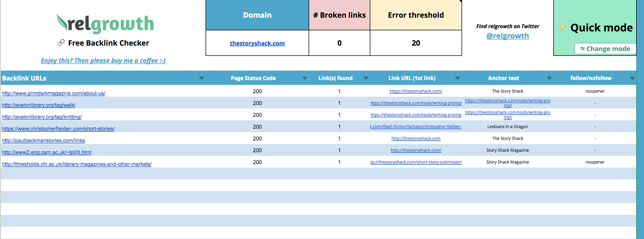Select noopener cell in thresholds.chi.ac.uk row

coord(595,162)
